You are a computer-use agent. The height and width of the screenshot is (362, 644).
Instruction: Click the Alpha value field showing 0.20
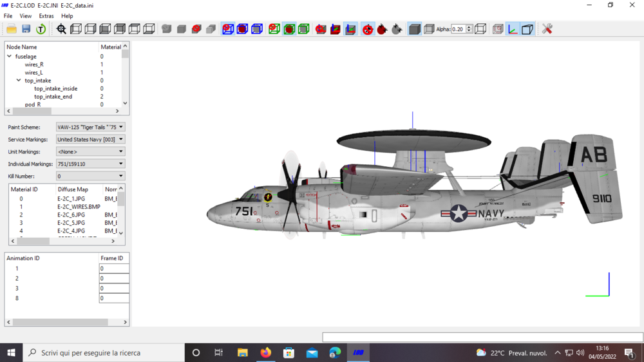[459, 29]
